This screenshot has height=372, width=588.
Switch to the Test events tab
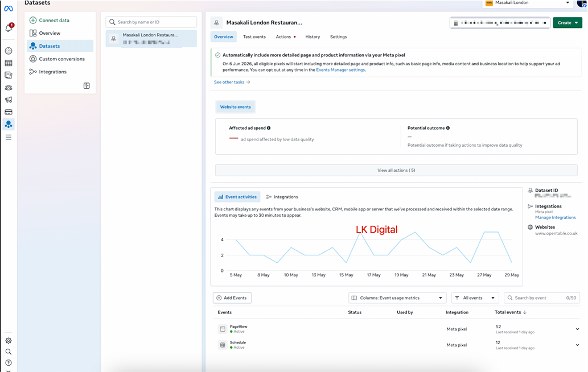click(254, 37)
